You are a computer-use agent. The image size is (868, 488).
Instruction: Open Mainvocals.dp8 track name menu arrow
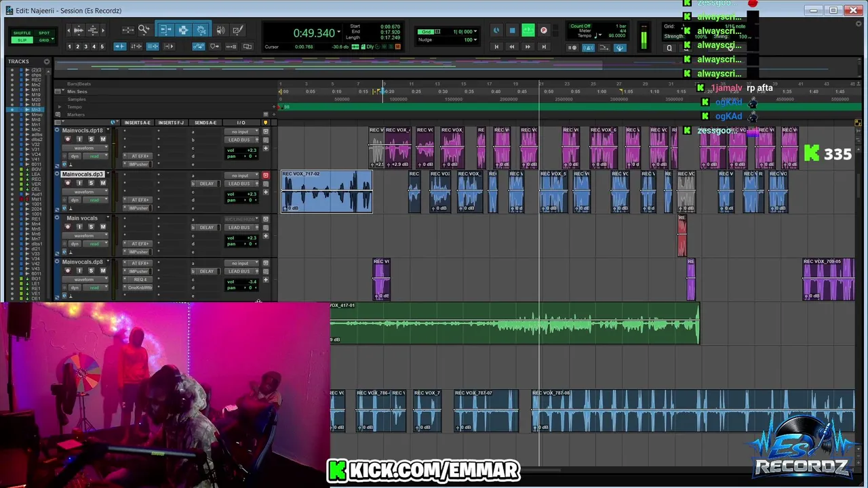tap(108, 262)
